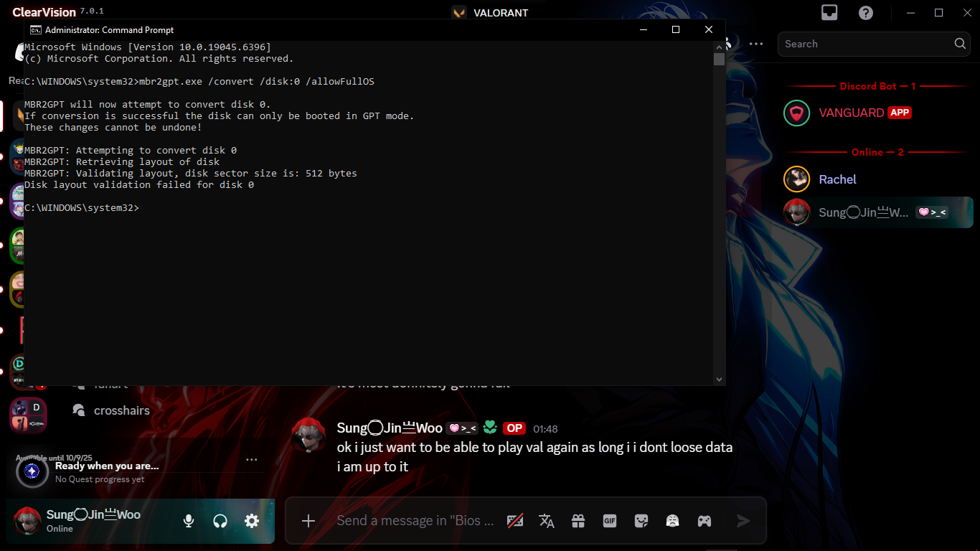Open the translate icon in message bar
This screenshot has height=551, width=980.
[x=547, y=521]
